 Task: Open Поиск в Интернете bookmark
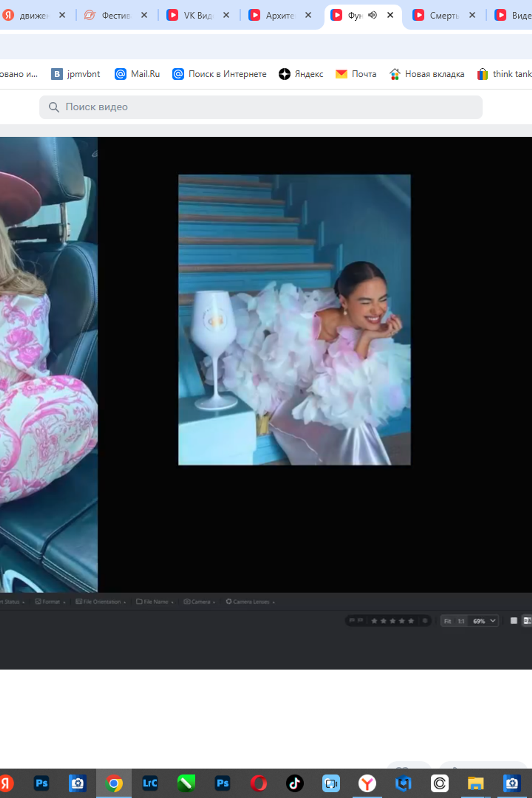click(219, 74)
